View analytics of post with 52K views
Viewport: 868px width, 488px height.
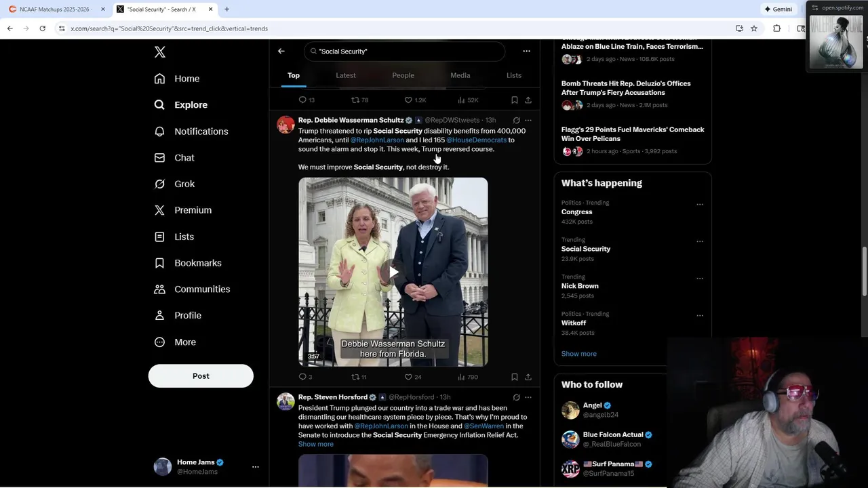[468, 100]
